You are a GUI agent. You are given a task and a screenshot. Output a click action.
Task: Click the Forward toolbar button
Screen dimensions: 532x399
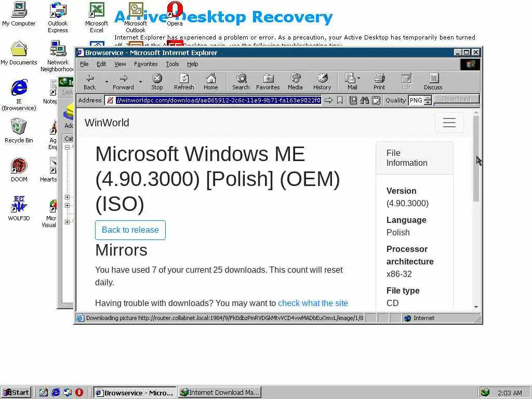(x=123, y=82)
